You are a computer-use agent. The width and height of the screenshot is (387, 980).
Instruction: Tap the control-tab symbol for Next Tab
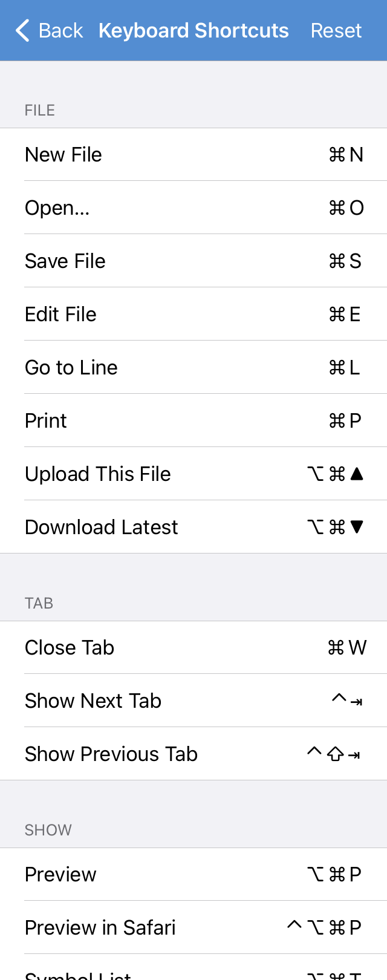(347, 701)
